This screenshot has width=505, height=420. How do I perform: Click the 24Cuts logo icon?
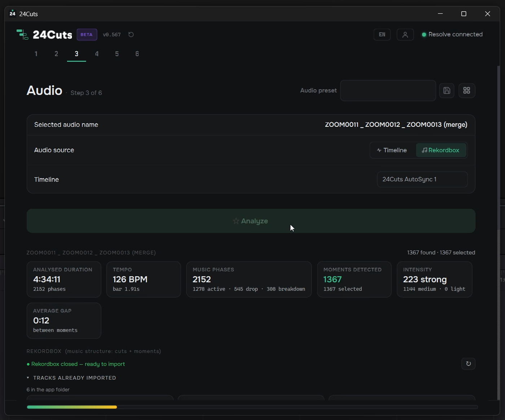pos(22,35)
